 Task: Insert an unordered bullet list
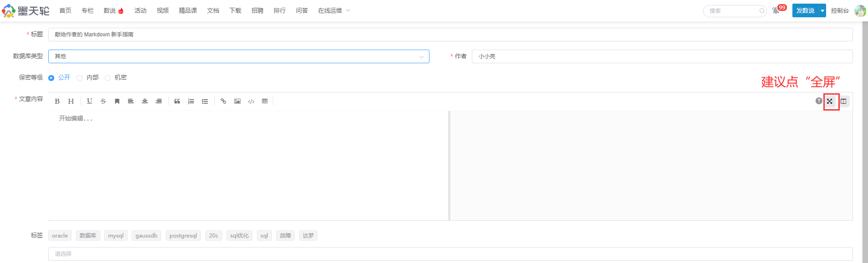205,101
